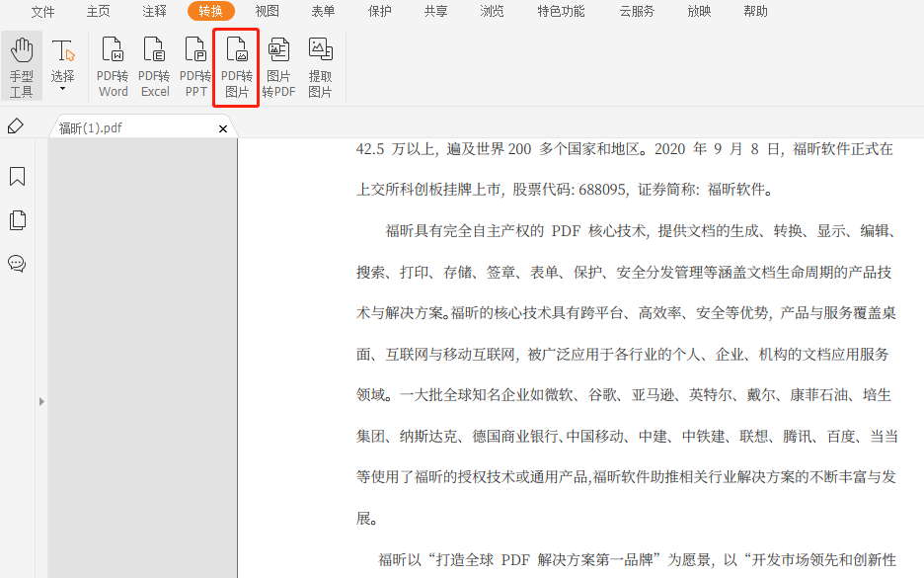
Task: Collapse the navigation panel using the side arrow
Action: pyautogui.click(x=40, y=402)
